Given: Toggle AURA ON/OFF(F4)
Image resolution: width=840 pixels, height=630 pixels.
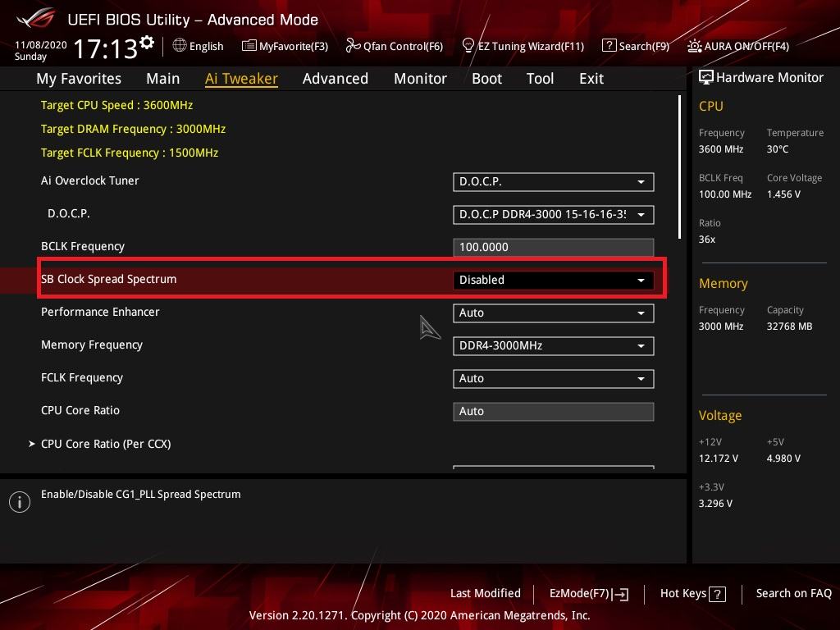Looking at the screenshot, I should [738, 46].
